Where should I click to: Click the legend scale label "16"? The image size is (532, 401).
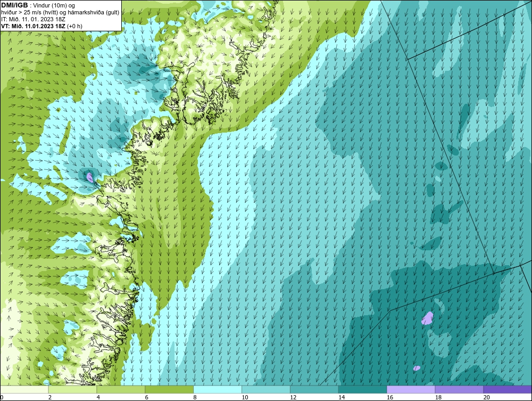(x=390, y=397)
